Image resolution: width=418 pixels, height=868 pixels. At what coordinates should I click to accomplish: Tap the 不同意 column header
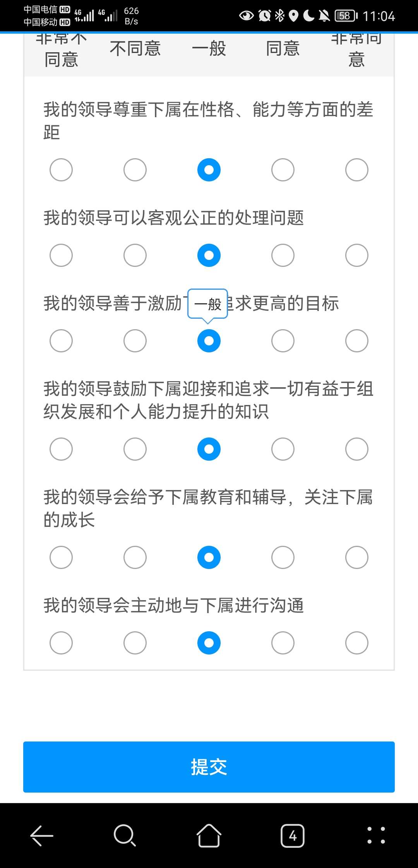[x=135, y=49]
